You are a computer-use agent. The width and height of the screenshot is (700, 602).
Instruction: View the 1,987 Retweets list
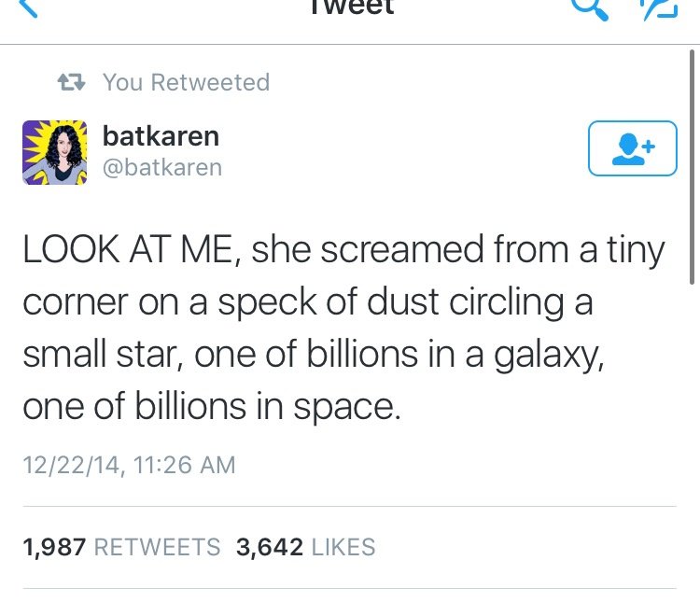click(121, 547)
